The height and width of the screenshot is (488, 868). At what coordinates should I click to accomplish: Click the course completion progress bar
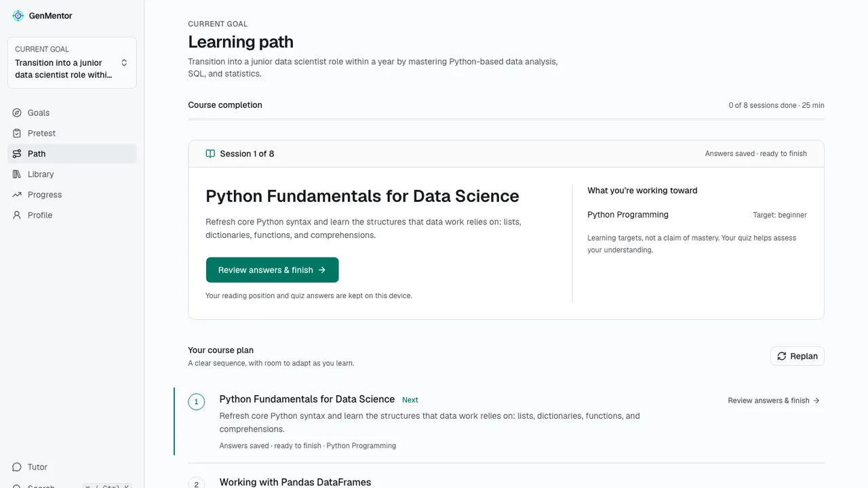pyautogui.click(x=506, y=119)
